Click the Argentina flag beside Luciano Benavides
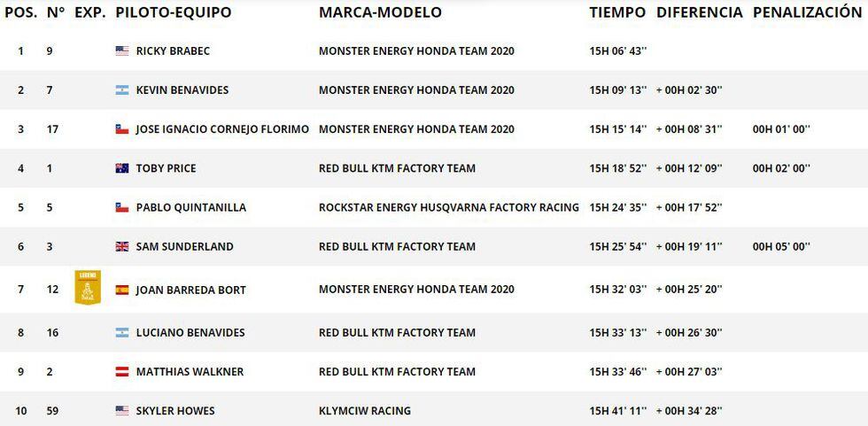868x426 pixels. 122,333
